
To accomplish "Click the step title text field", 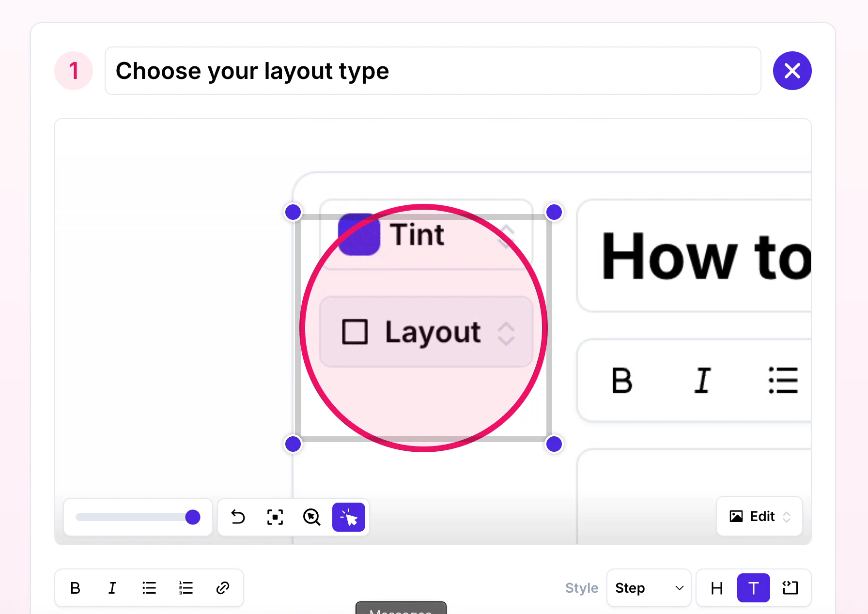I will click(x=433, y=71).
